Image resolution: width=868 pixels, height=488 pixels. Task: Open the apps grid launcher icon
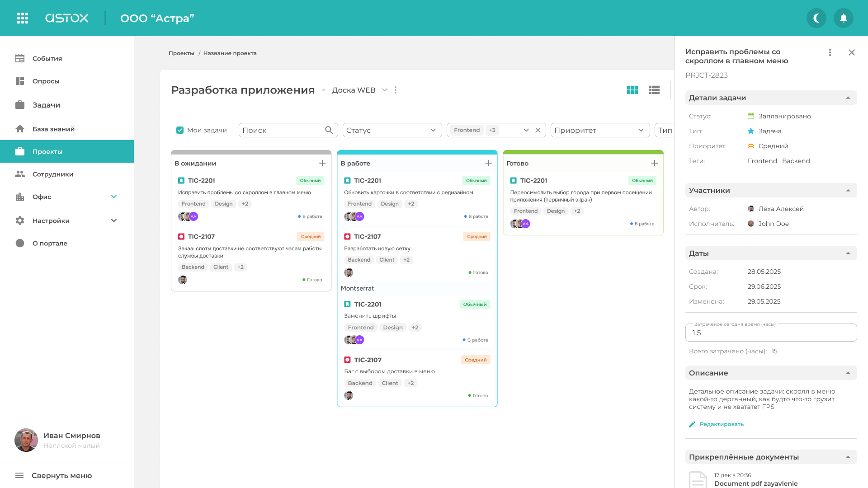pos(23,18)
